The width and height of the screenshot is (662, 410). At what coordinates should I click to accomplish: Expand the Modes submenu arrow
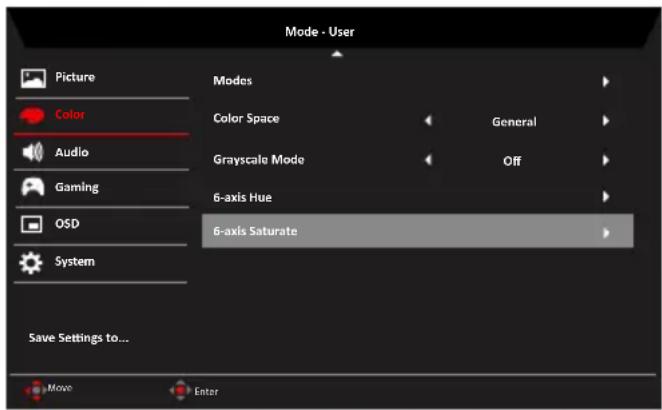point(606,81)
